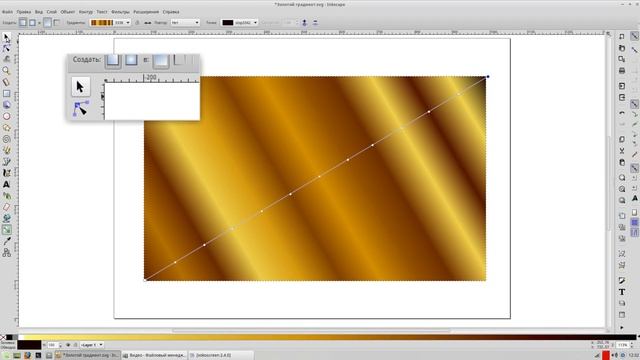Viewport: 640px width, 360px height.
Task: Open the Правка menu
Action: (x=24, y=12)
